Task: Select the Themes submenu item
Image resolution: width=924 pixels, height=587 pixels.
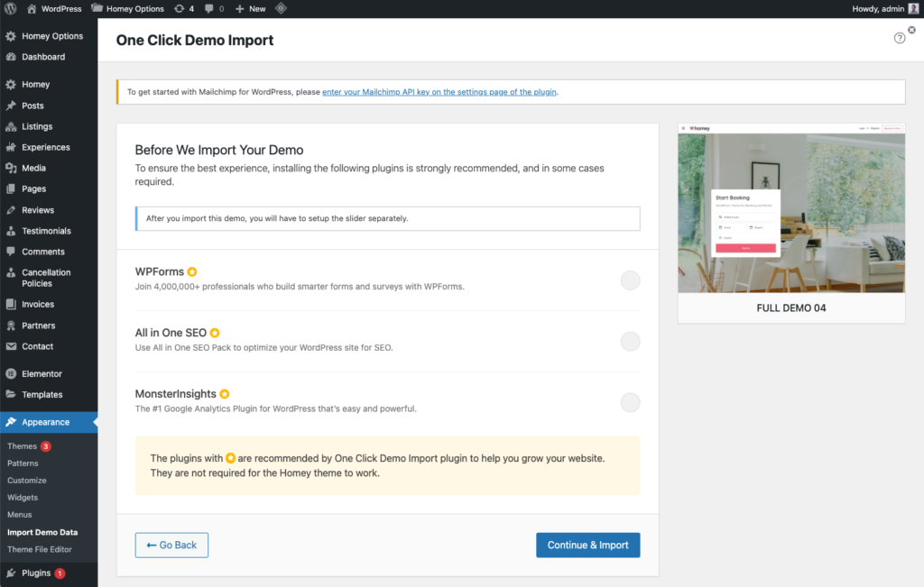Action: click(22, 446)
